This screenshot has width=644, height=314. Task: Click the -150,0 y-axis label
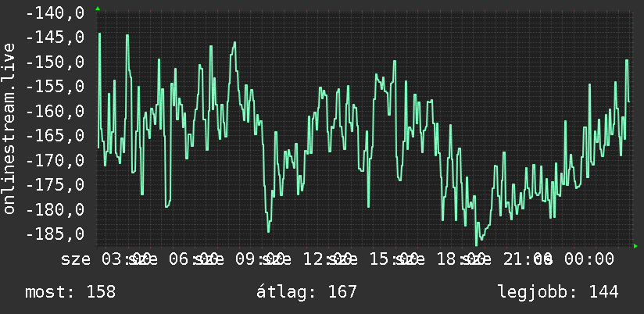point(55,62)
